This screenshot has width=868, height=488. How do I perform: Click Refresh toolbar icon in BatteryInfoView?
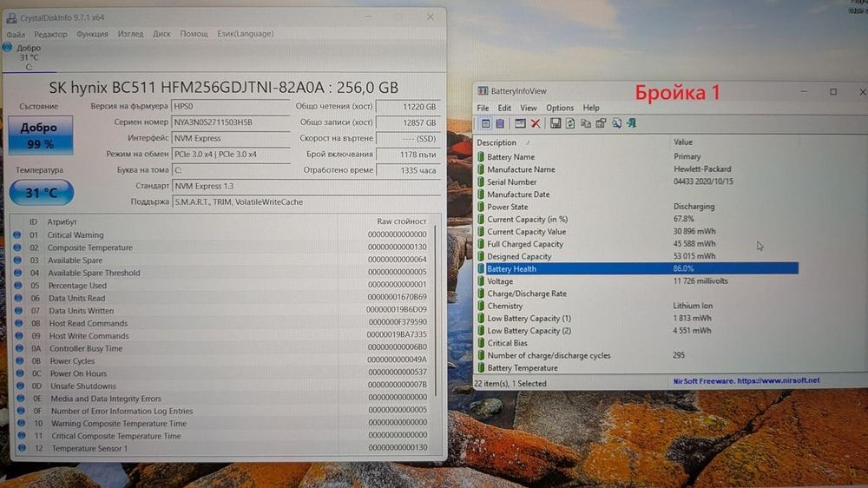pos(569,123)
